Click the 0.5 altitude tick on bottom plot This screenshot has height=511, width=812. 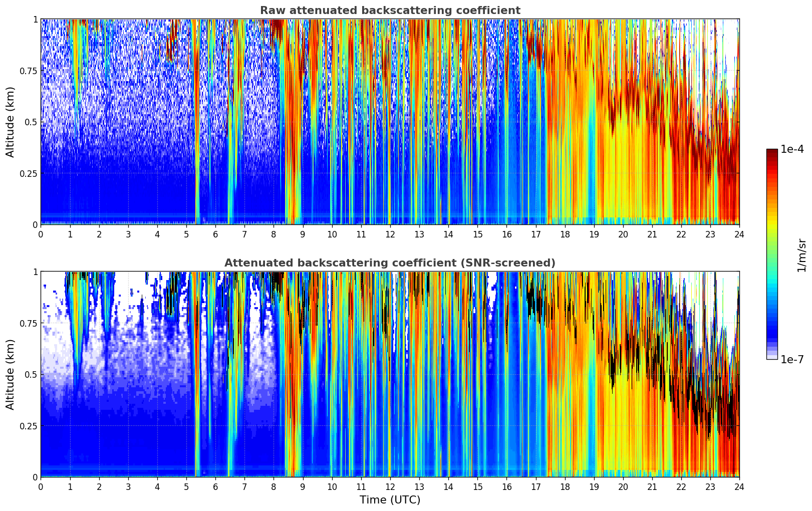32,375
